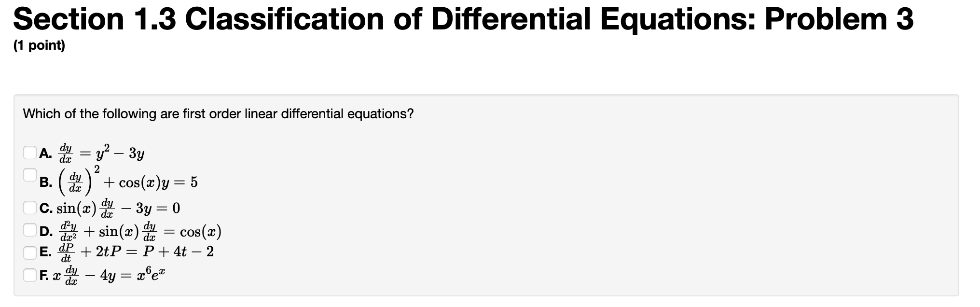The width and height of the screenshot is (980, 307).
Task: Toggle the checkbox beside dy/dx = y² − 3y
Action: 30,153
